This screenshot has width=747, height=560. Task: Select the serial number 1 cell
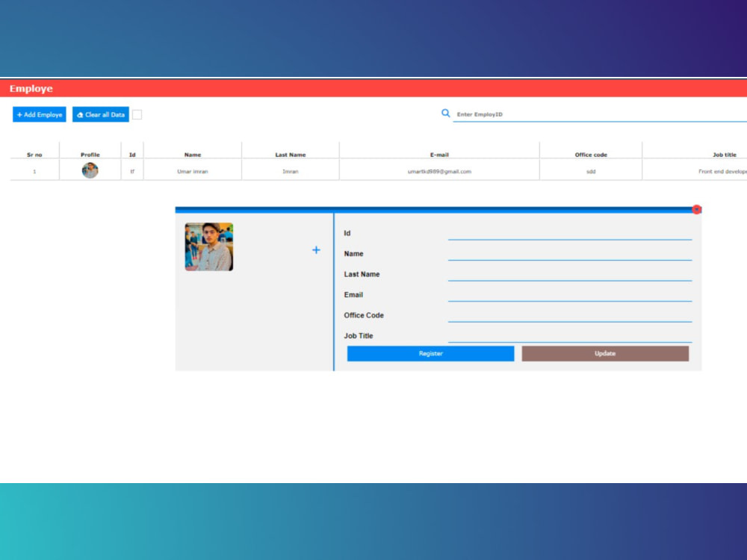pos(34,172)
